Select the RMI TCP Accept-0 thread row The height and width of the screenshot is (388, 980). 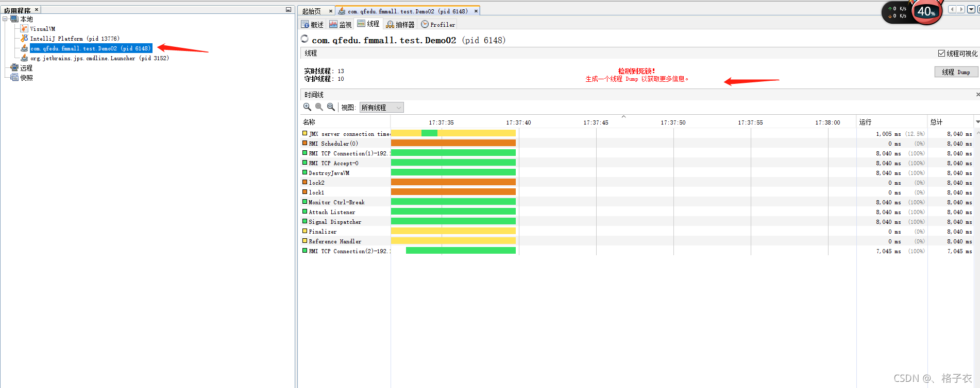click(637, 163)
